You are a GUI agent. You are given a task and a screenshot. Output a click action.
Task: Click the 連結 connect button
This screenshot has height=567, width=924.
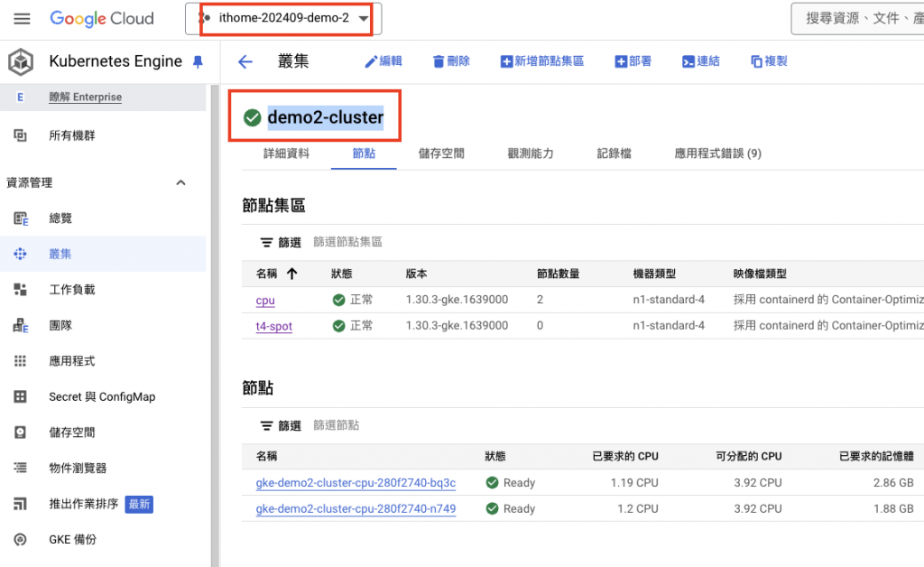pyautogui.click(x=700, y=61)
